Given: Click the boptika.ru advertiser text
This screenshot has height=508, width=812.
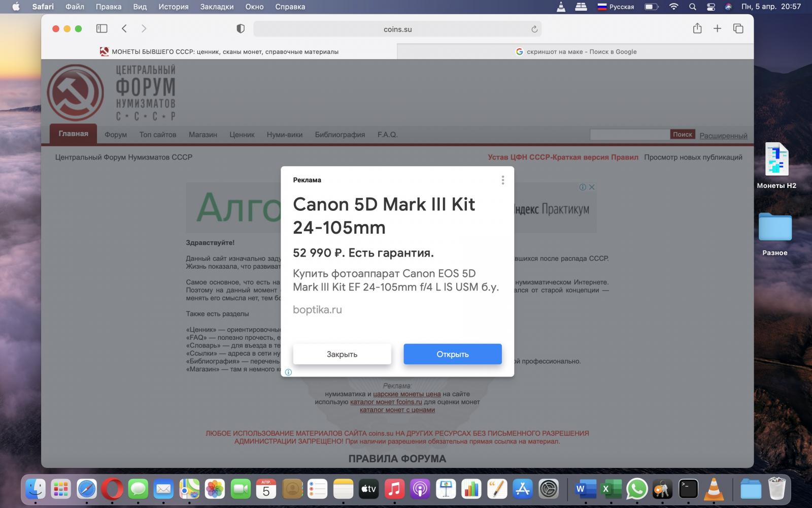Looking at the screenshot, I should pos(317,309).
